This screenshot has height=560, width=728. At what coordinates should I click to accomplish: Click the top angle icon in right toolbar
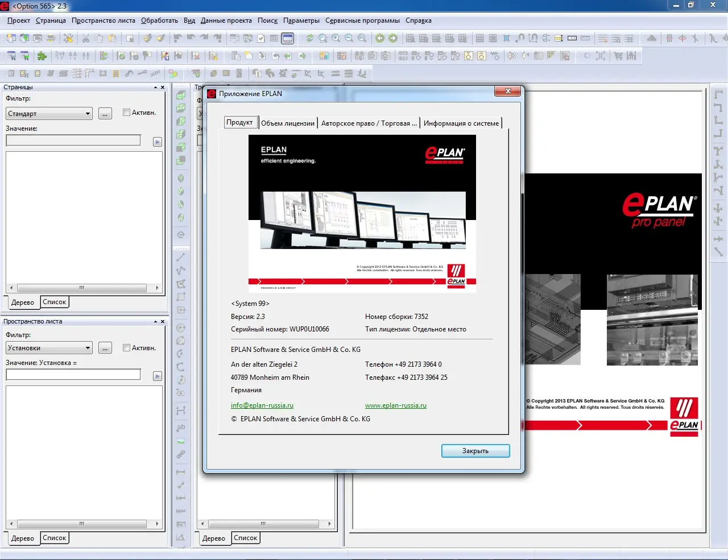(x=718, y=94)
